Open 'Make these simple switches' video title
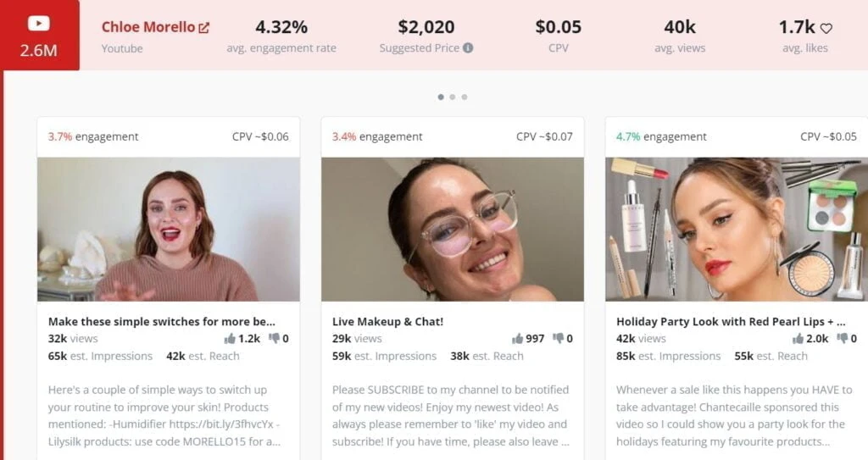The width and height of the screenshot is (868, 460). pyautogui.click(x=162, y=322)
